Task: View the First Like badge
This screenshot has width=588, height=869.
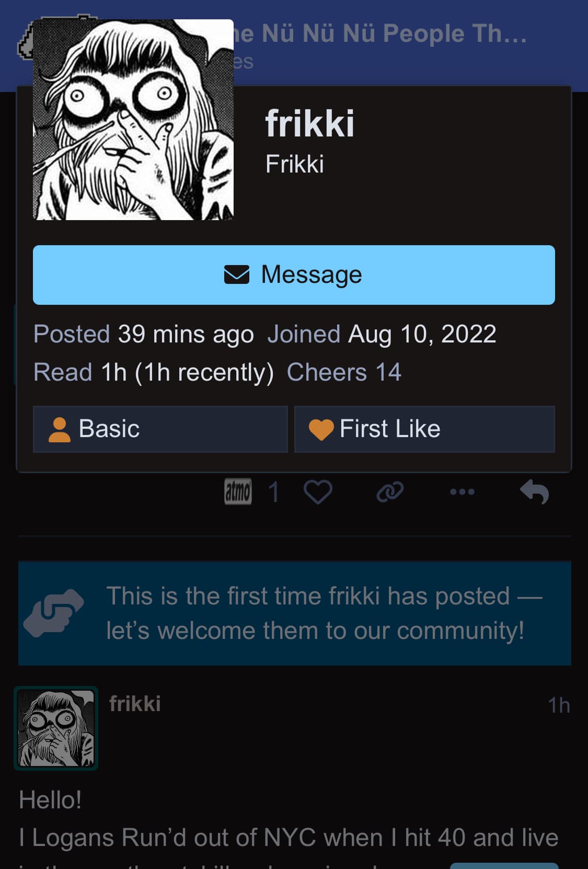Action: (424, 429)
